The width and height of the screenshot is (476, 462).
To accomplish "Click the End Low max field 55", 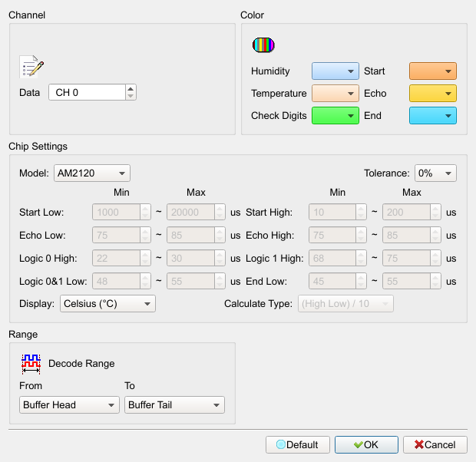I will click(406, 281).
